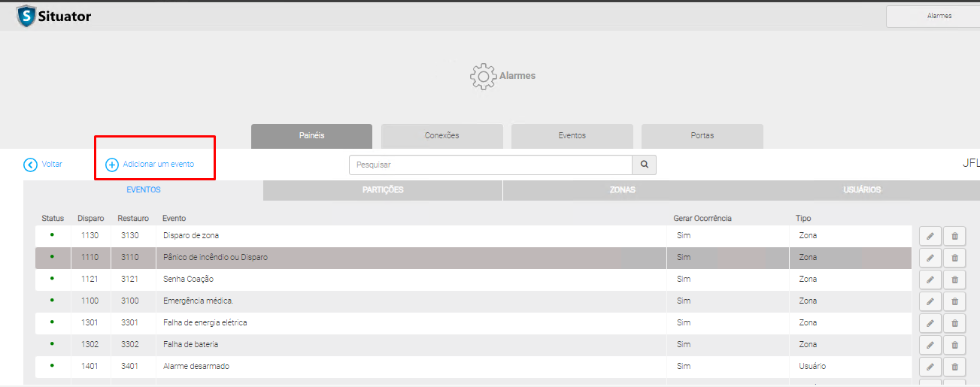Open the USUÁRIOS sub-tab
This screenshot has height=387, width=980.
coord(861,190)
